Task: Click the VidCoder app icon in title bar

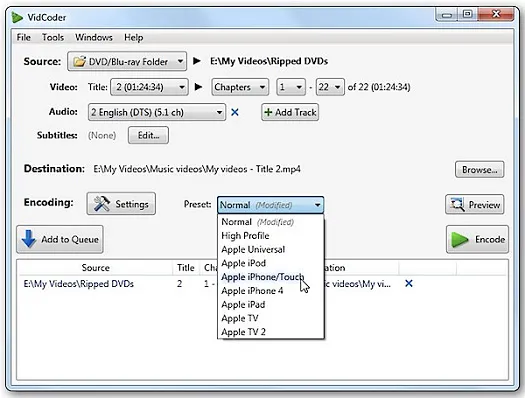Action: coord(17,17)
